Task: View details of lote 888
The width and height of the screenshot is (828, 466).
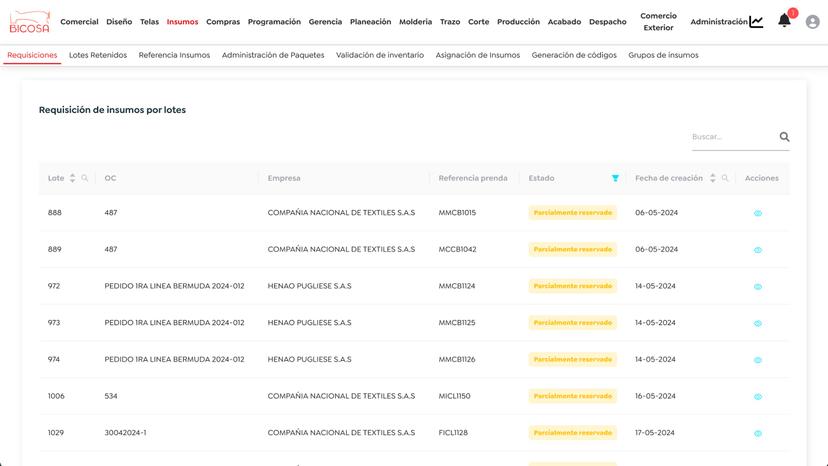Action: pyautogui.click(x=757, y=213)
